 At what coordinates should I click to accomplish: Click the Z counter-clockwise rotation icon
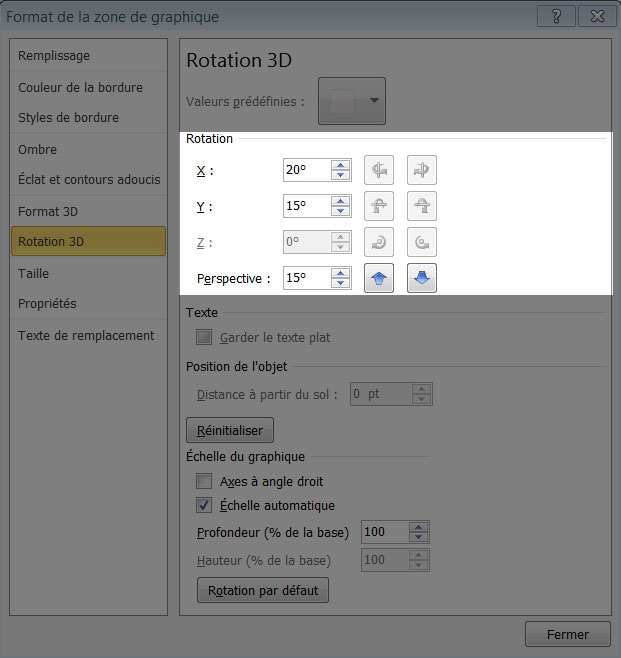pos(422,242)
